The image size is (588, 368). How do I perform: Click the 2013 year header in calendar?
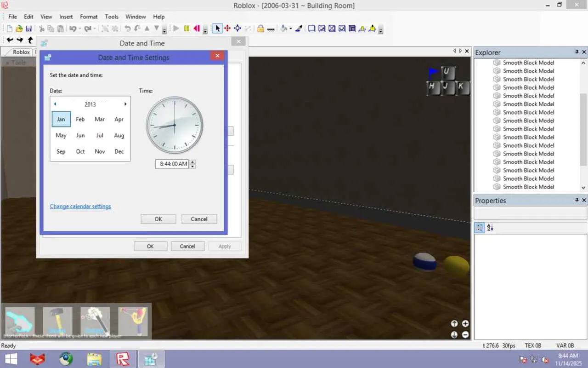pos(90,104)
